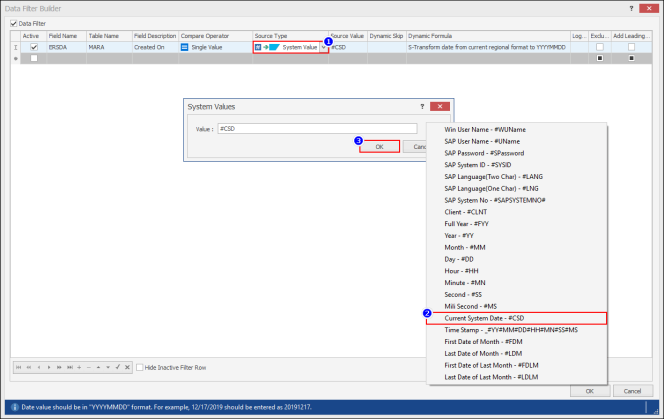Pick First Date of Last Month - #FDLM
The width and height of the screenshot is (664, 419).
[x=516, y=365]
